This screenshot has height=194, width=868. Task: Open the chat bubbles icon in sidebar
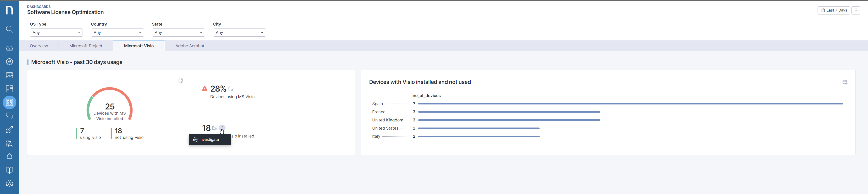point(9,116)
